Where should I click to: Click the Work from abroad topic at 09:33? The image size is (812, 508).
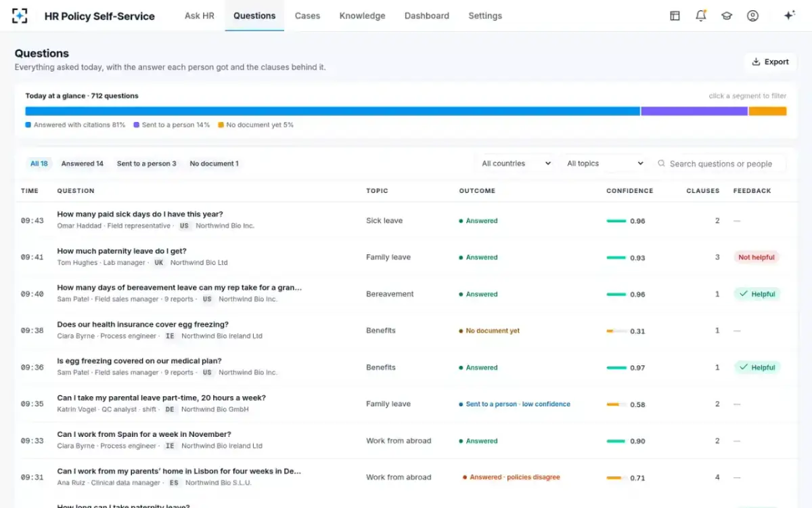(399, 440)
